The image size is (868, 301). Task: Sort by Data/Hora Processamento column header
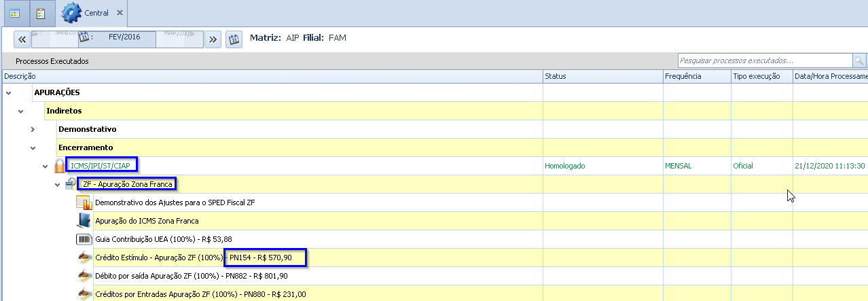[830, 76]
